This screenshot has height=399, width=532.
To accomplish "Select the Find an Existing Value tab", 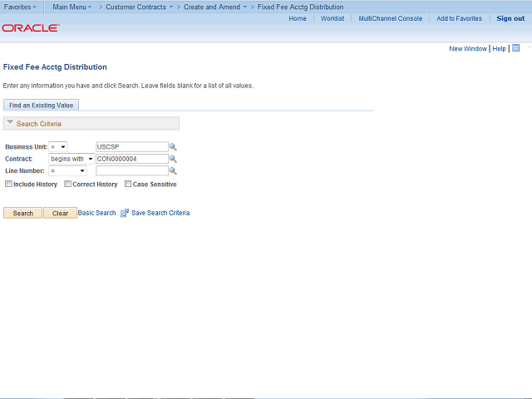I will 41,106.
